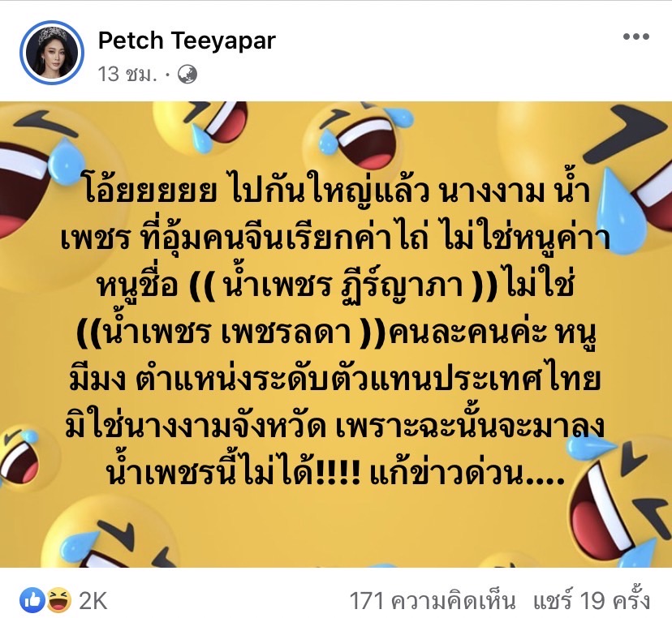
Task: Click the text แก้ข่าวด่วน.... in post
Action: pos(466,474)
